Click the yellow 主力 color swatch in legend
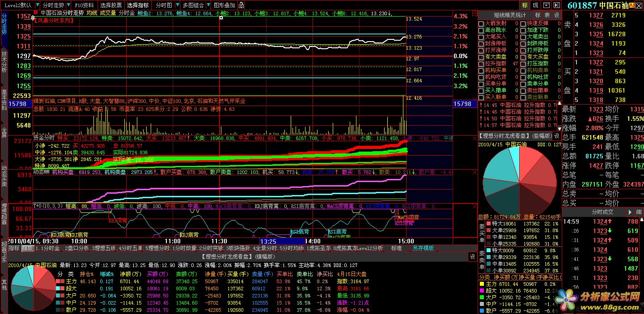The image size is (644, 314). [482, 284]
